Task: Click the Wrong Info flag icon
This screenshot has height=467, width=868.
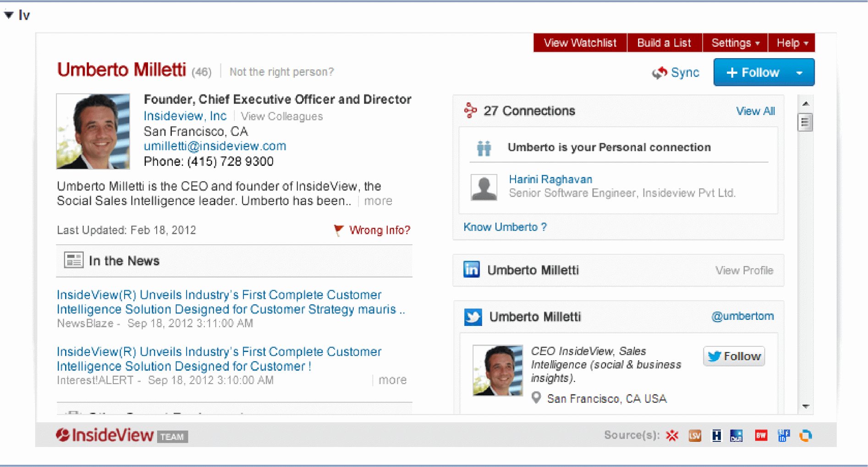Action: [x=339, y=230]
